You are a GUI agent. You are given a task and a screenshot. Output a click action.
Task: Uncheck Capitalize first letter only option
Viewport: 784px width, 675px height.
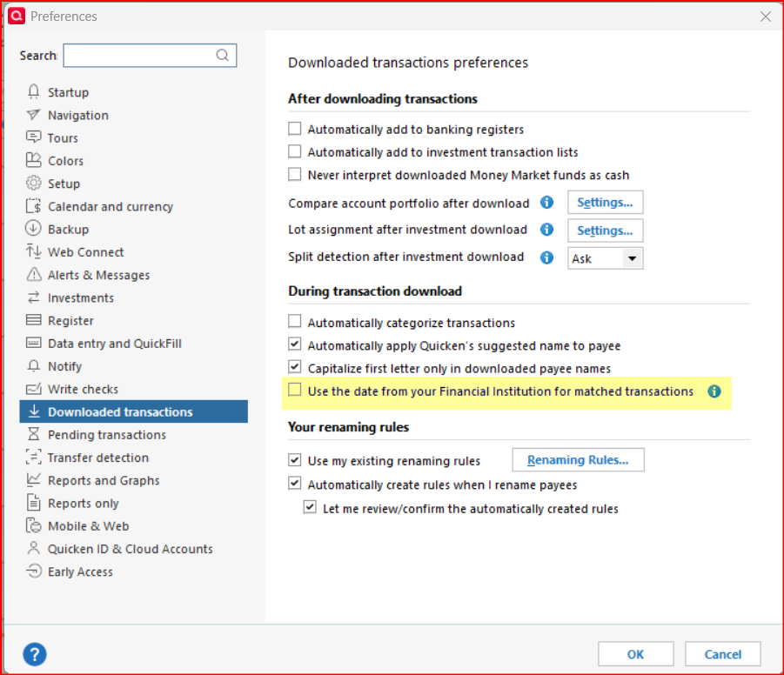(295, 367)
